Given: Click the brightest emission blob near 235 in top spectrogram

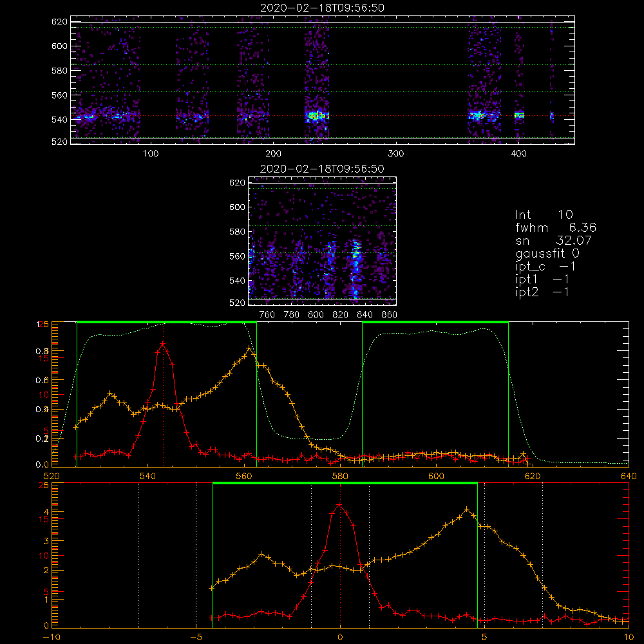Looking at the screenshot, I should (x=317, y=116).
